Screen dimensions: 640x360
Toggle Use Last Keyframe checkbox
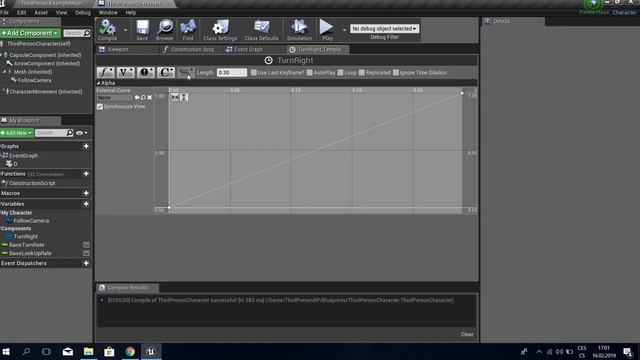coord(254,73)
